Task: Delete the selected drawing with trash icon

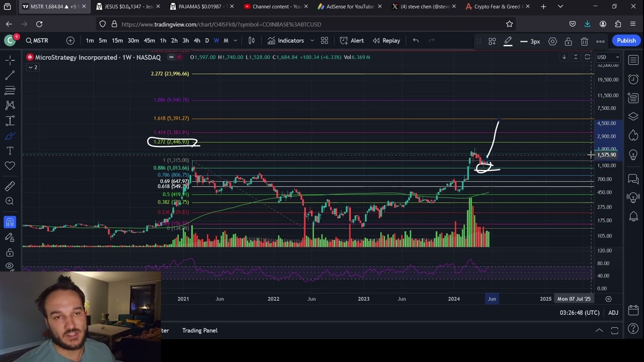Action: pyautogui.click(x=584, y=42)
